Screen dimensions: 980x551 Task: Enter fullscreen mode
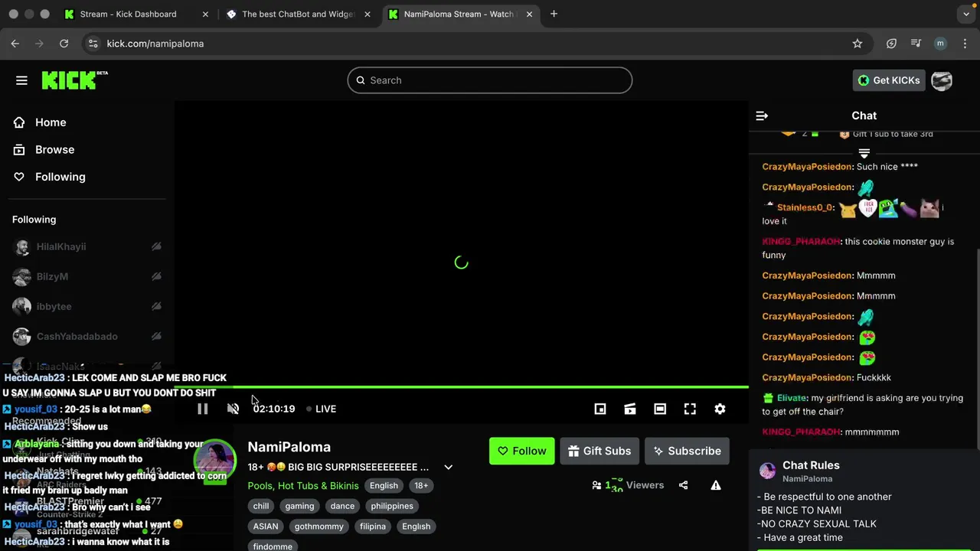pyautogui.click(x=690, y=409)
